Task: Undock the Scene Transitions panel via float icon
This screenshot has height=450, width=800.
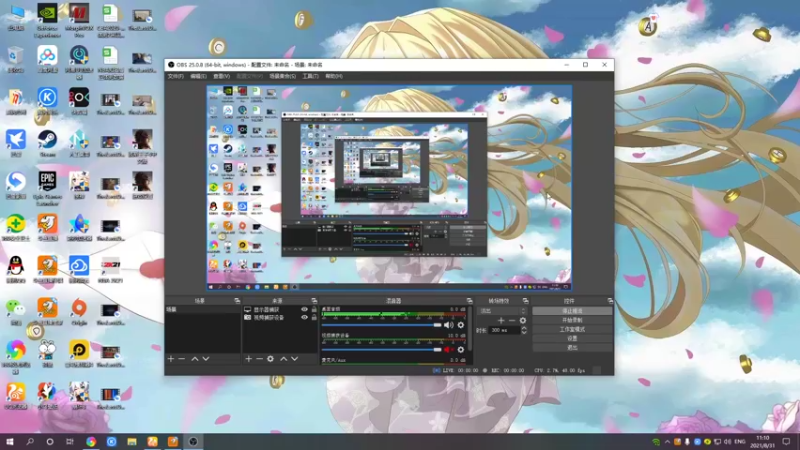Action: coord(525,301)
